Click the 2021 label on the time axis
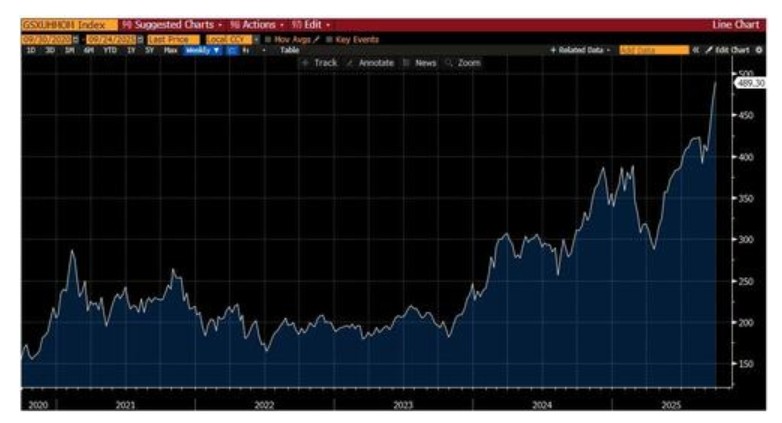Viewport: 782px width, 423px height. click(125, 405)
